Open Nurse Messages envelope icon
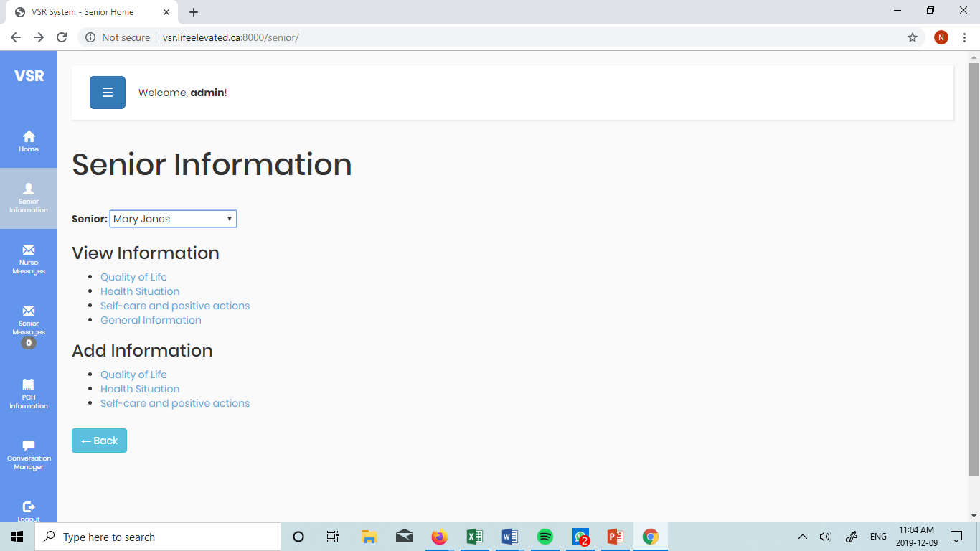The height and width of the screenshot is (551, 980). [29, 250]
